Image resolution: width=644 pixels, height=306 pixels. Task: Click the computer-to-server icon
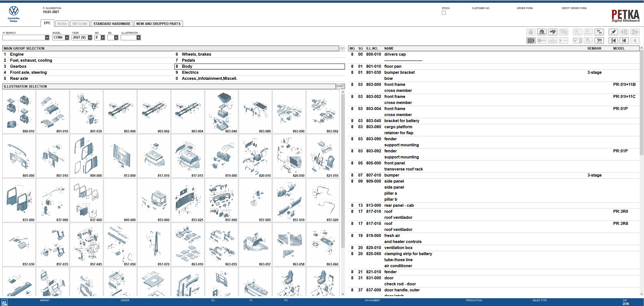[577, 41]
